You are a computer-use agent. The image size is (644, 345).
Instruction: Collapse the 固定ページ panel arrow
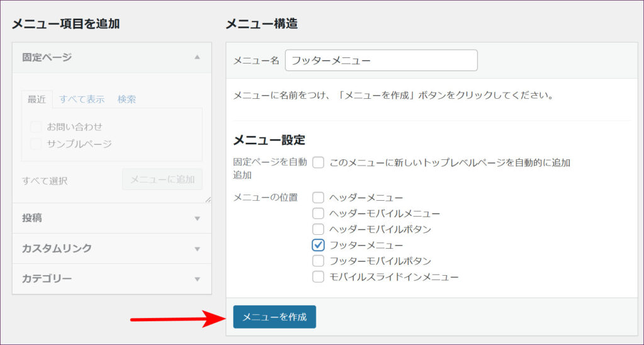197,57
